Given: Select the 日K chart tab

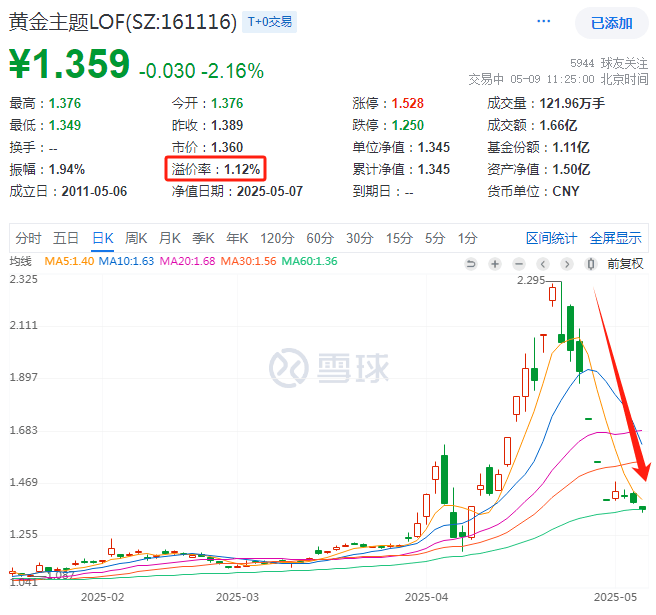Looking at the screenshot, I should pyautogui.click(x=102, y=238).
